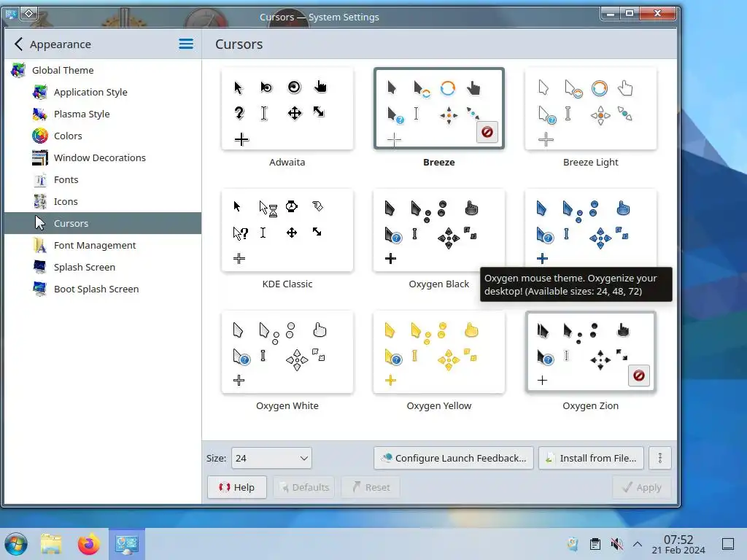The height and width of the screenshot is (560, 747).
Task: Select the Adwaita cursor theme thumbnail
Action: pyautogui.click(x=287, y=109)
